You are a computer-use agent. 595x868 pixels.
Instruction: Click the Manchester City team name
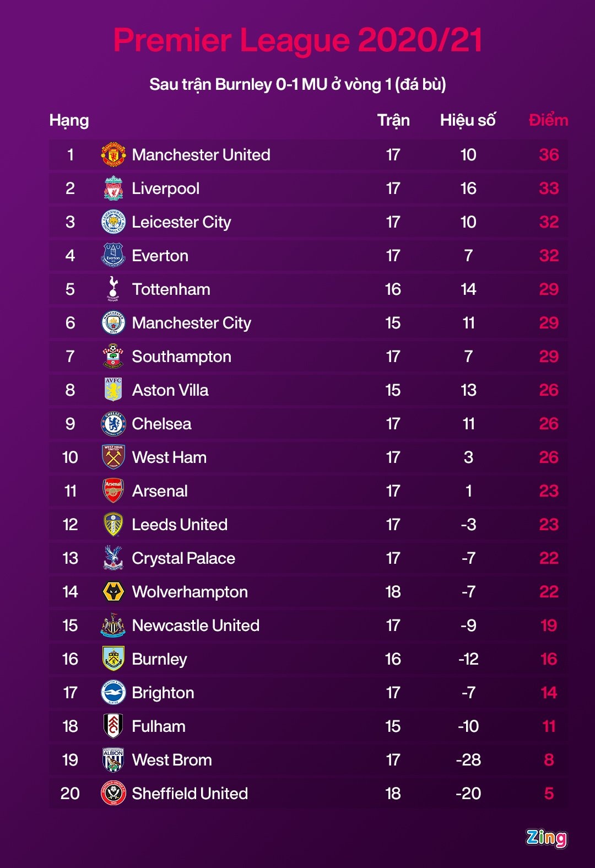(191, 323)
